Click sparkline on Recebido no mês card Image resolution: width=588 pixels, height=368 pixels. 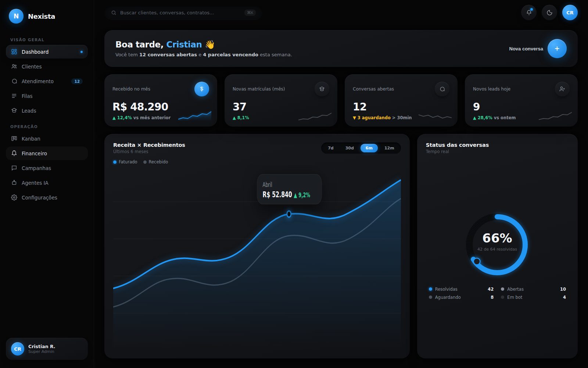coord(195,116)
